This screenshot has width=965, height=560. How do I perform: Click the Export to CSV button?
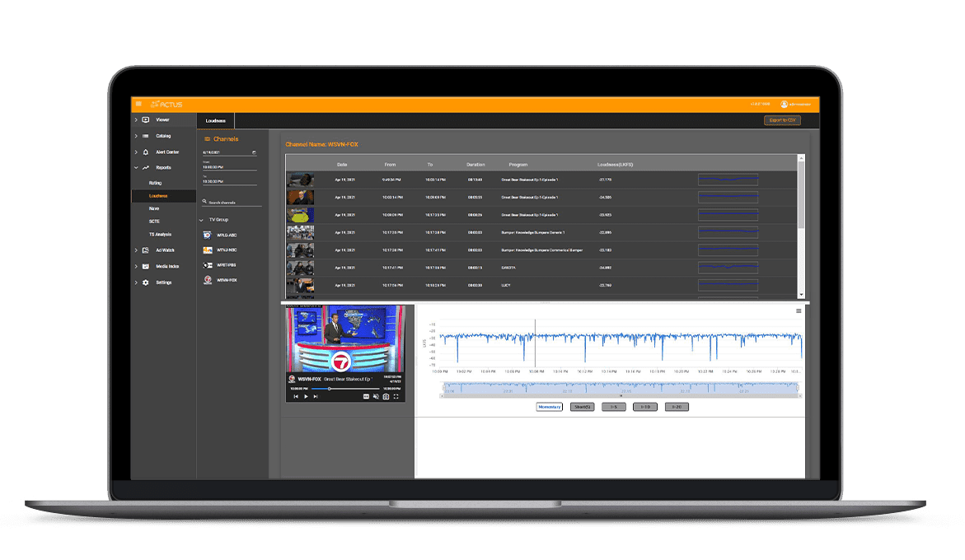point(781,120)
